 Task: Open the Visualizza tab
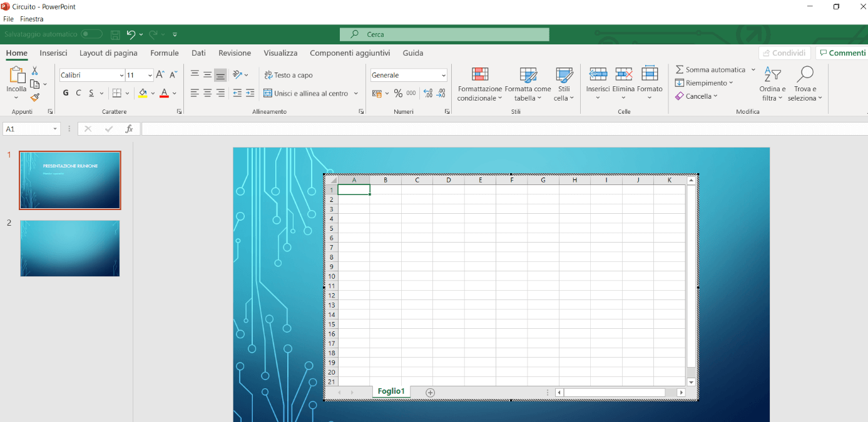[x=280, y=53]
